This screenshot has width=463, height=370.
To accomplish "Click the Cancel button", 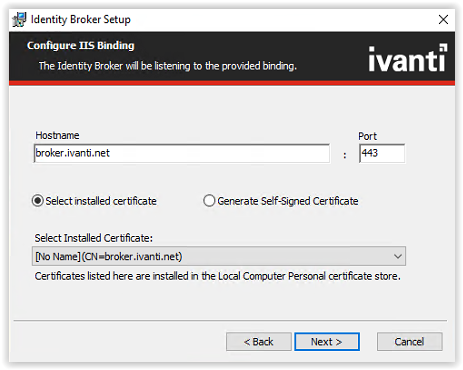I will [x=410, y=342].
